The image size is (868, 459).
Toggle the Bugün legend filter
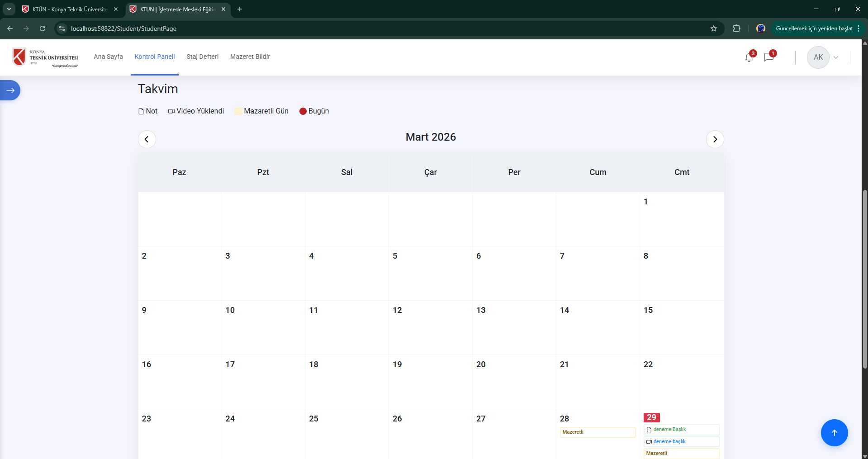[x=314, y=111]
